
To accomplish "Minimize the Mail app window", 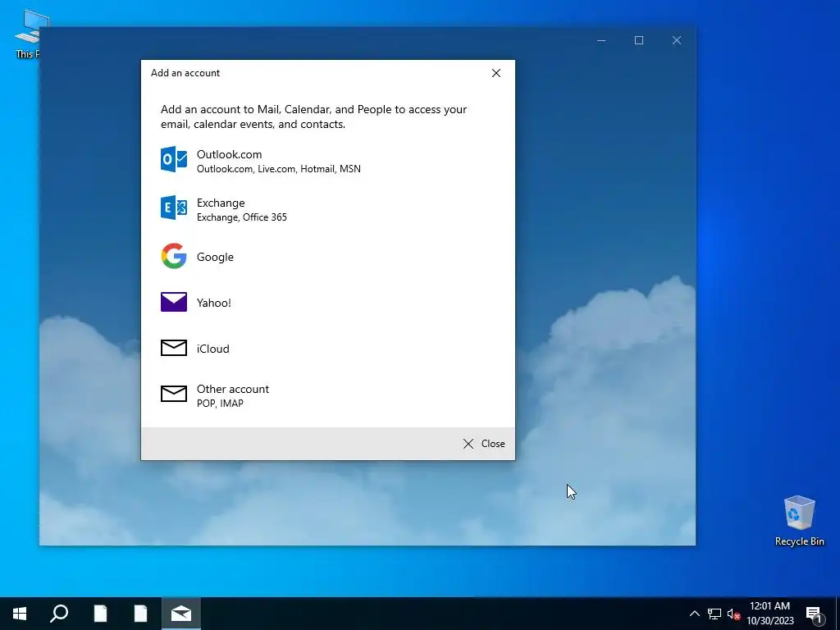I will click(x=601, y=40).
